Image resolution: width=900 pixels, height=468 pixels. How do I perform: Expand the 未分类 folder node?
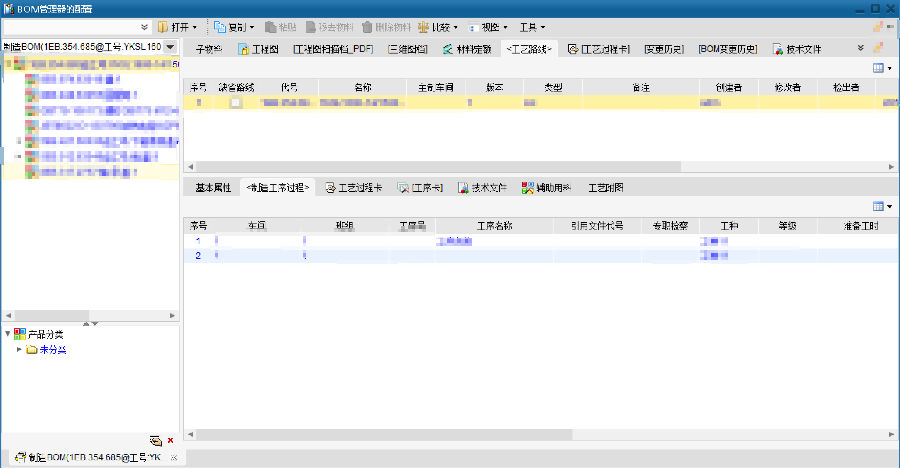coord(19,349)
